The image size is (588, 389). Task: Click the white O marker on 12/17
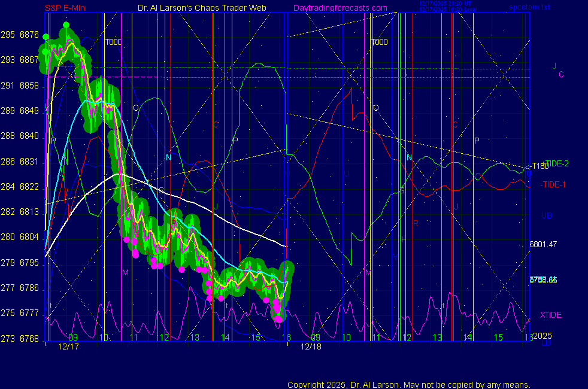click(x=136, y=108)
